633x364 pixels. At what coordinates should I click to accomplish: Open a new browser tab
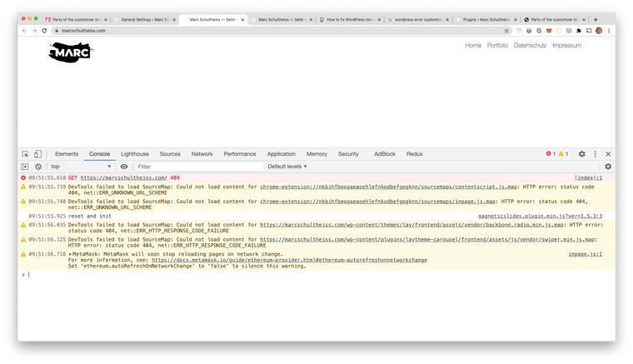(596, 19)
